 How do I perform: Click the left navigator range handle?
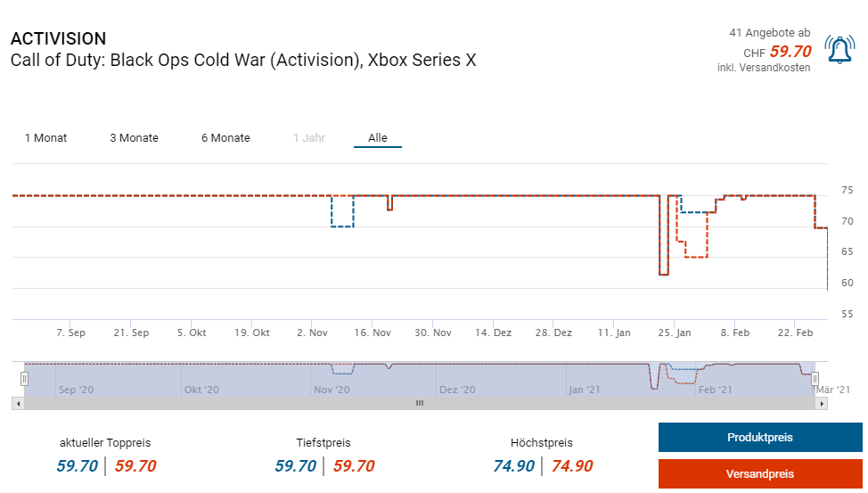[24, 379]
